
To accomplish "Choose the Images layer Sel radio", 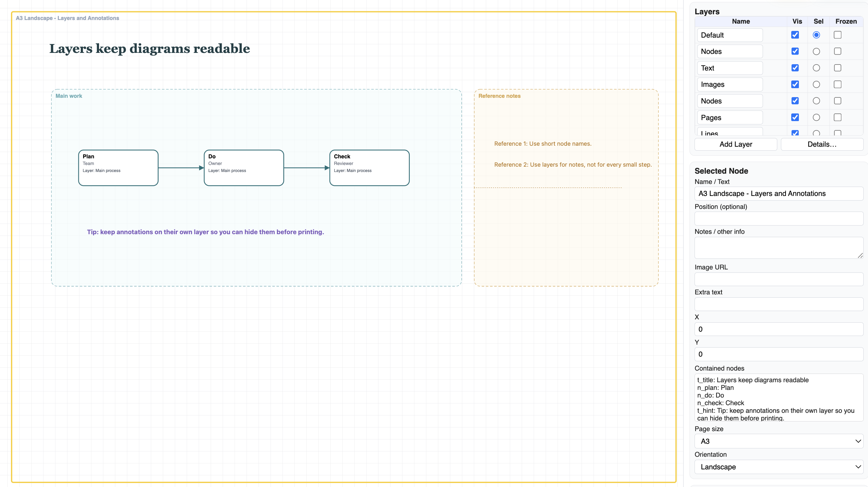I will [x=816, y=84].
